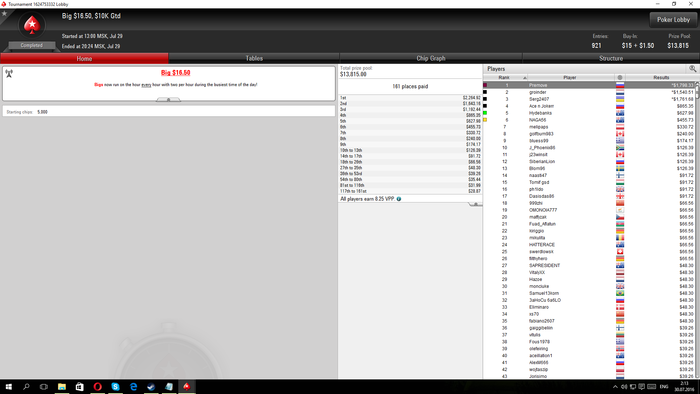
Task: Switch ENG input language indicator
Action: click(664, 387)
